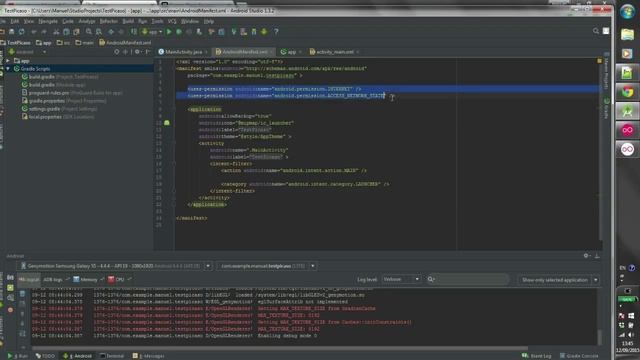640x360 pixels.
Task: Open the Event Log button
Action: click(537, 356)
